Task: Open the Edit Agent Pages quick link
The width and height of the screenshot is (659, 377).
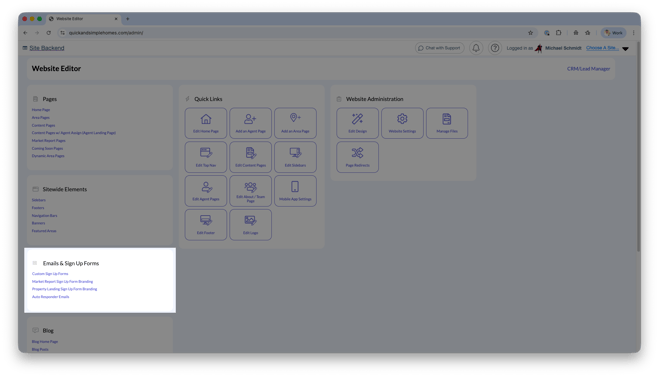Action: [x=206, y=191]
